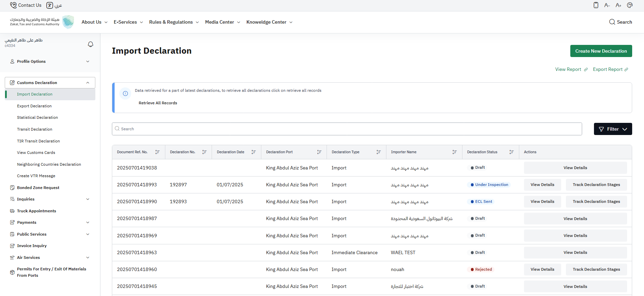Click the Export Report link icon
644x296 pixels.
point(626,70)
